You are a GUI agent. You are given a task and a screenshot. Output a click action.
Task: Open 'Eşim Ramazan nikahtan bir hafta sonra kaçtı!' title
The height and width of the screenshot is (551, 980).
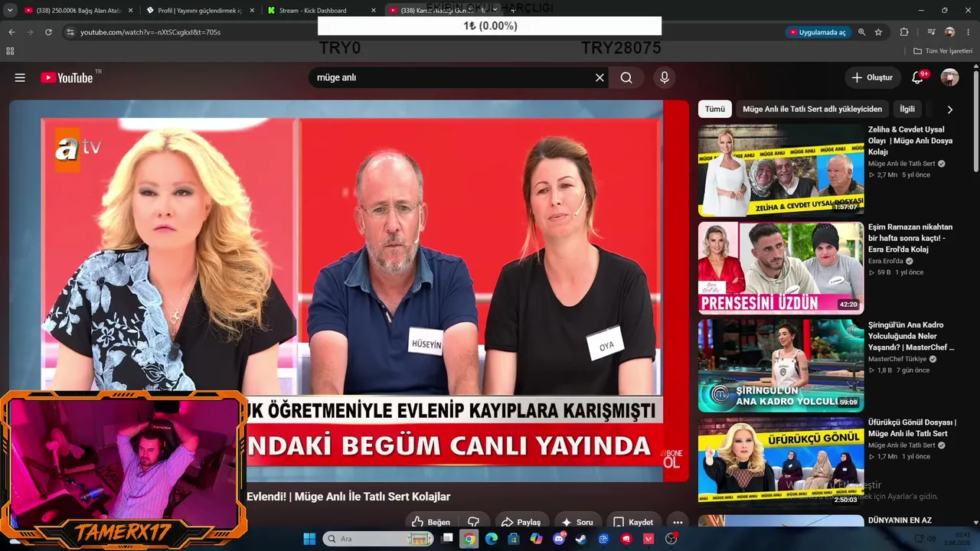[910, 238]
